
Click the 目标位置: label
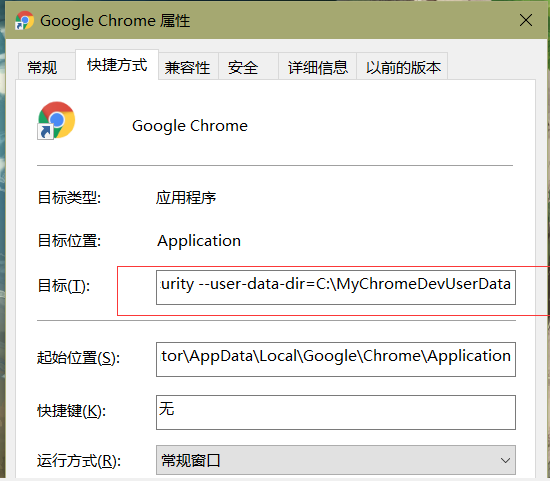pyautogui.click(x=69, y=241)
